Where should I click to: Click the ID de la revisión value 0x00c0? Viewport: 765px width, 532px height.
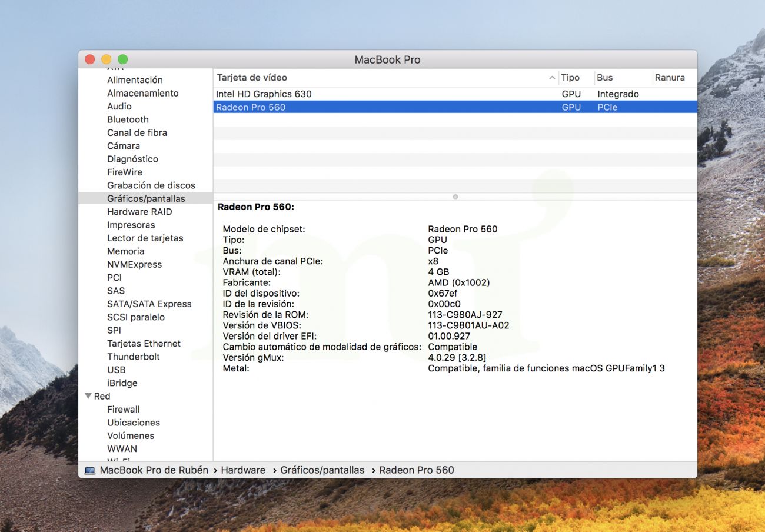click(444, 304)
